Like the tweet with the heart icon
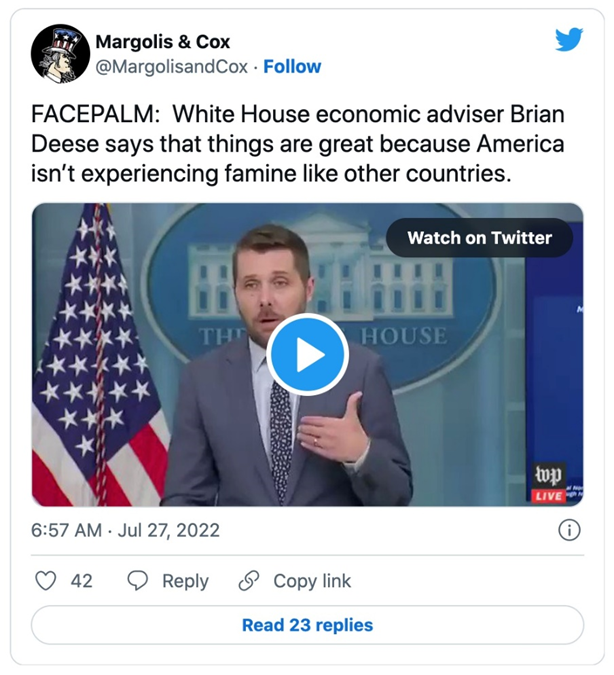 pyautogui.click(x=46, y=581)
